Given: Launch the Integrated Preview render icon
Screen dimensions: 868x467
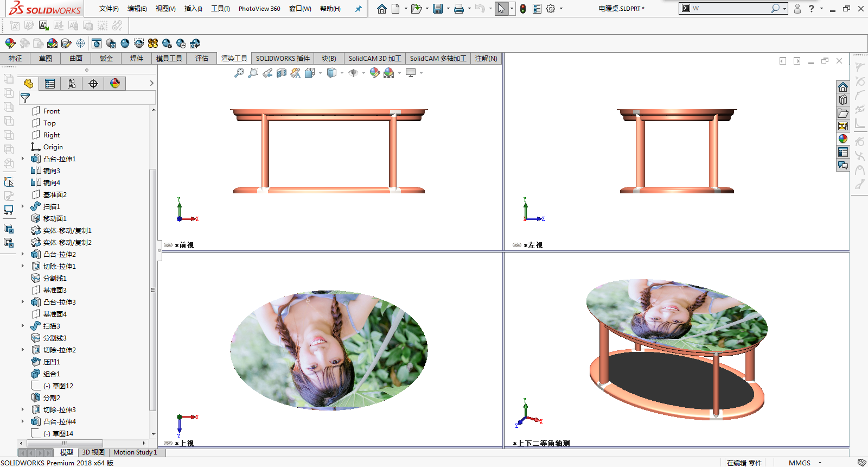Looking at the screenshot, I should point(97,43).
